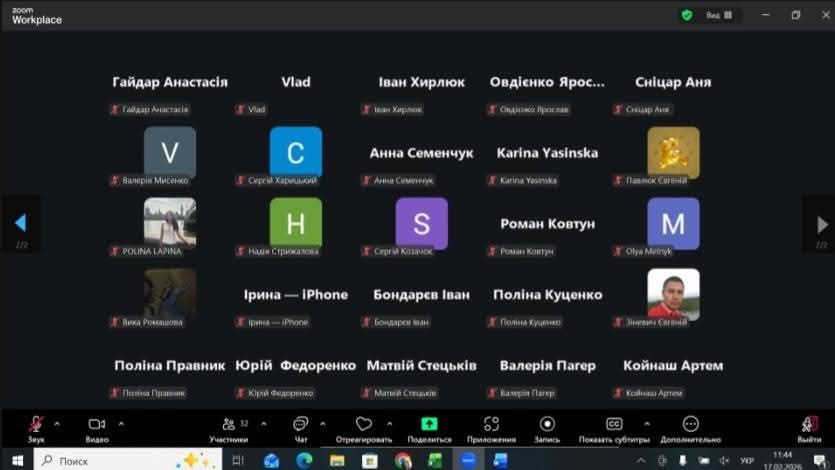This screenshot has height=470, width=835.
Task: Click the green Поделиться share screen icon
Action: (x=429, y=425)
